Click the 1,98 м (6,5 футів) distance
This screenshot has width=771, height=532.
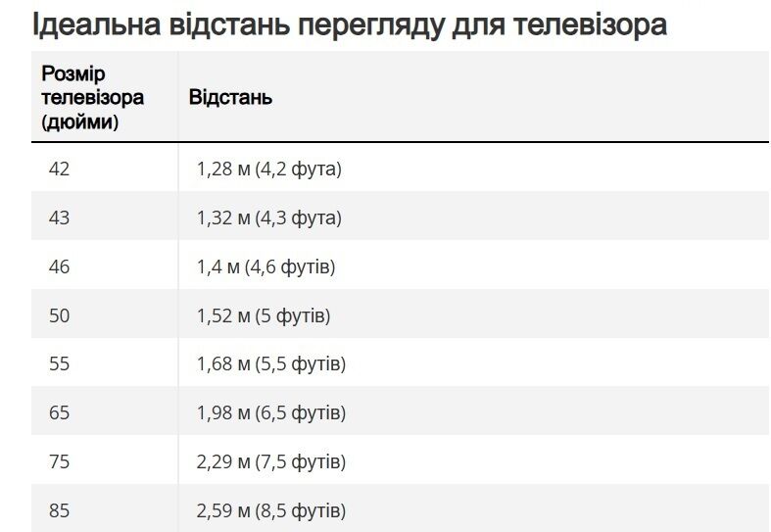click(x=271, y=412)
